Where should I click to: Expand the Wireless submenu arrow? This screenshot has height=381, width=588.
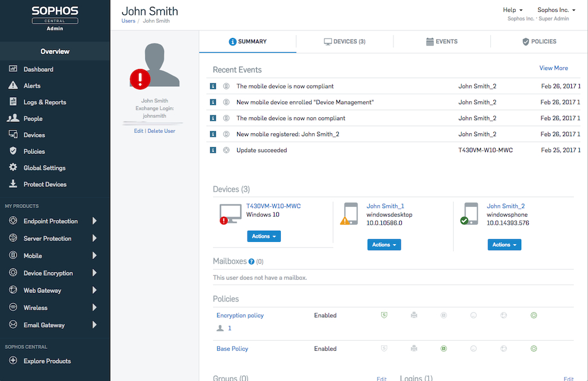tap(95, 307)
